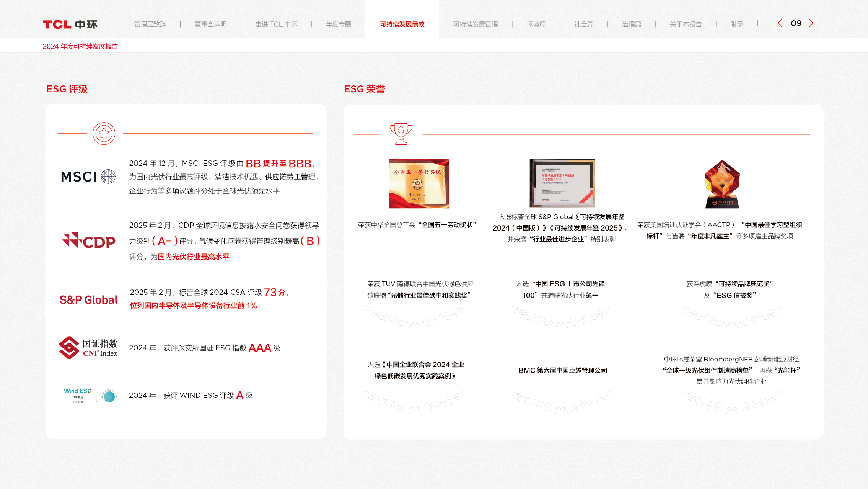Screen dimensions: 868x489
Task: Click the Wind ESG badge logo
Action: [90, 395]
